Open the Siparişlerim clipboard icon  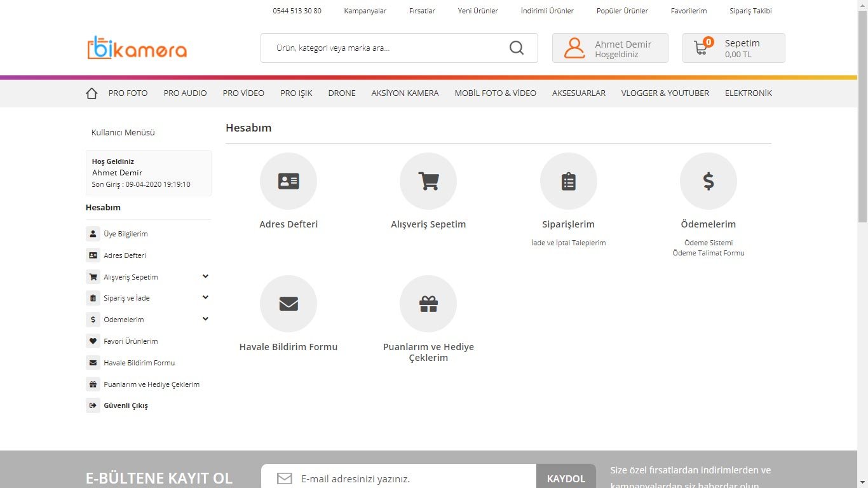point(568,181)
